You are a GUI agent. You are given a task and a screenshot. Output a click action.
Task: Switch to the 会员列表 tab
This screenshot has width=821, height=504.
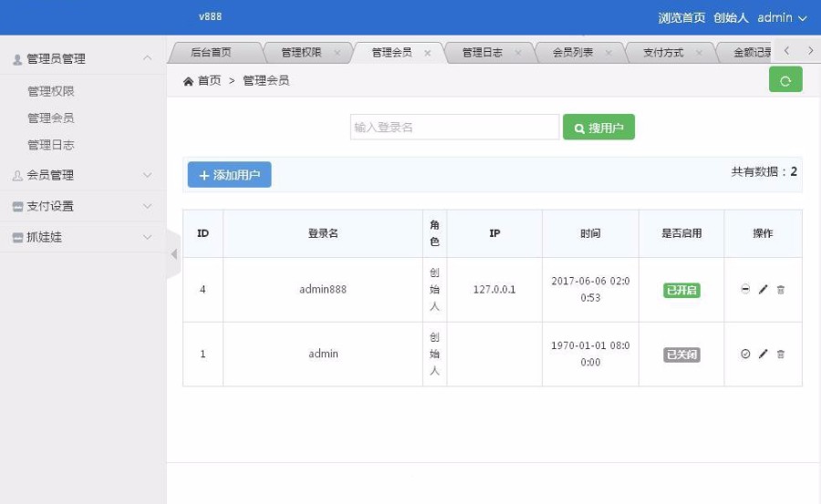tap(573, 52)
